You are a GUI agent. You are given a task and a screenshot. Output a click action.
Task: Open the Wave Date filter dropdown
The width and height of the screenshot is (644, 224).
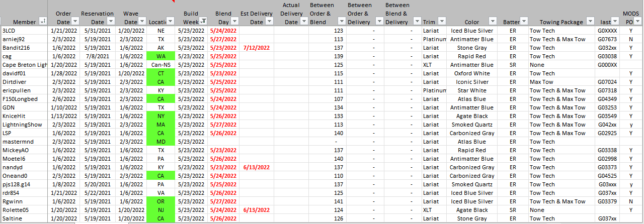tap(142, 21)
